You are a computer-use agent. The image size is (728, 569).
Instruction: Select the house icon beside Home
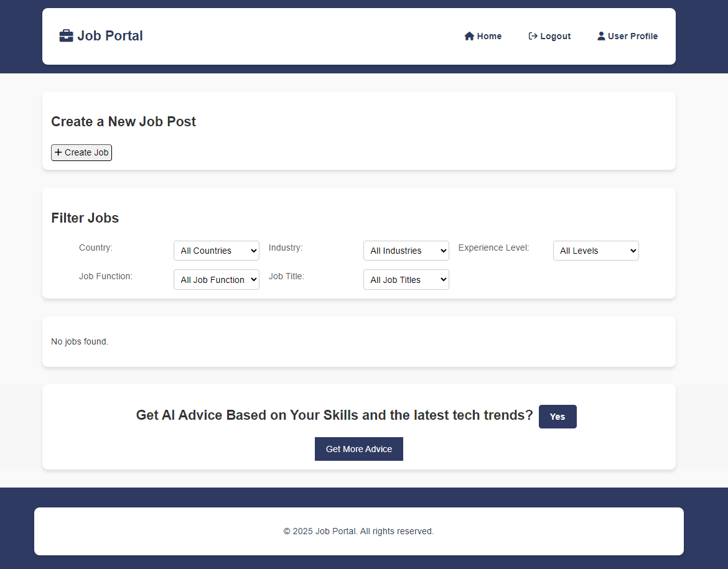(469, 36)
